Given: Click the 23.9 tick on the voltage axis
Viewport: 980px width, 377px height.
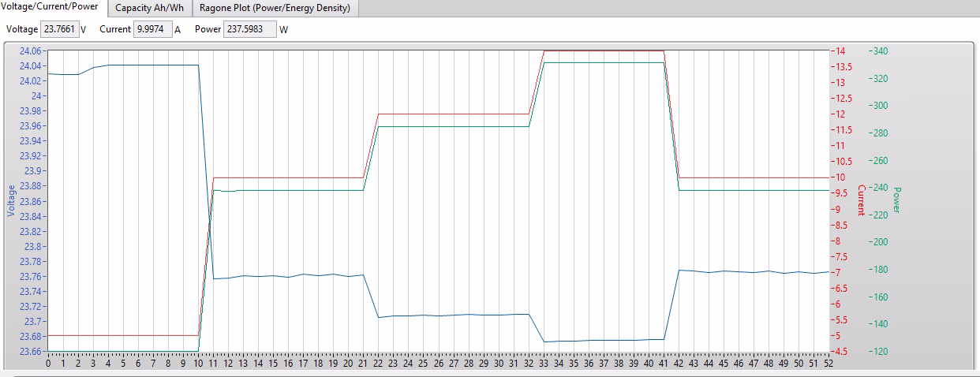Looking at the screenshot, I should click(x=32, y=170).
